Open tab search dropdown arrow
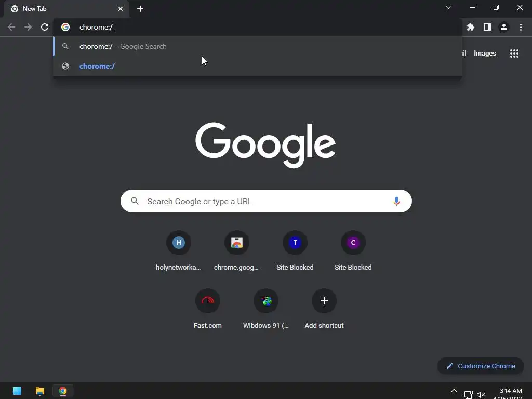 pyautogui.click(x=448, y=7)
